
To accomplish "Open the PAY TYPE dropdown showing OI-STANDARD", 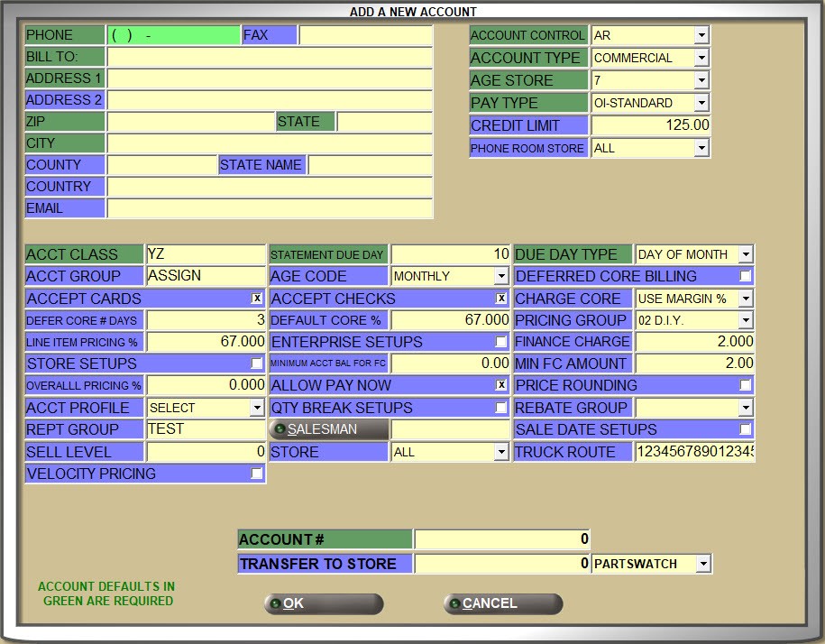I will [x=702, y=102].
